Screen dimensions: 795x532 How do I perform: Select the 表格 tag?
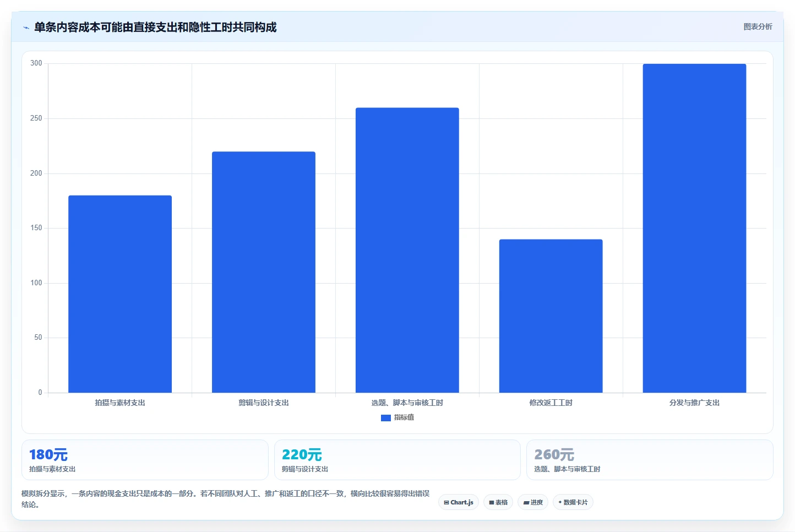(498, 502)
